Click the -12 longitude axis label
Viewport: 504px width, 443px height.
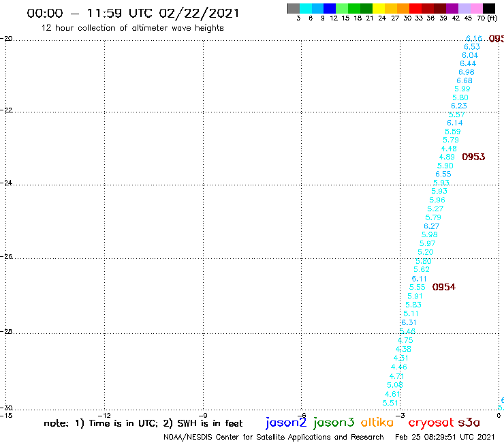pos(104,416)
